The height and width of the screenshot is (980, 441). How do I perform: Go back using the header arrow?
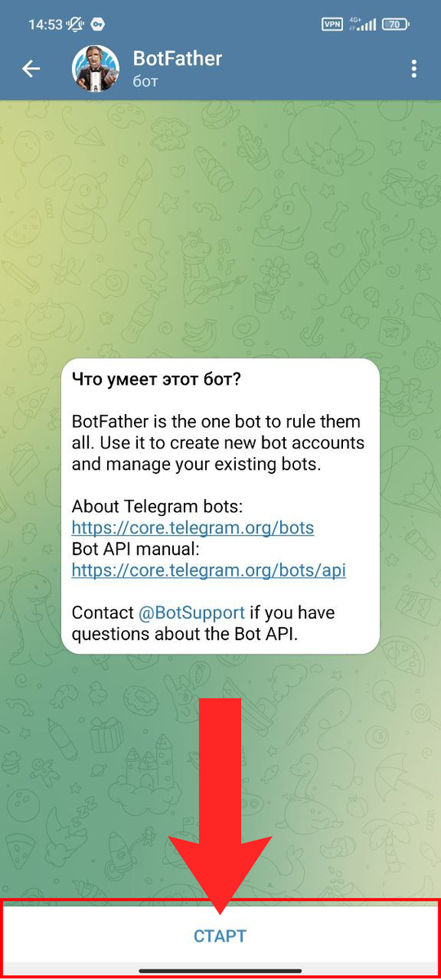tap(31, 69)
